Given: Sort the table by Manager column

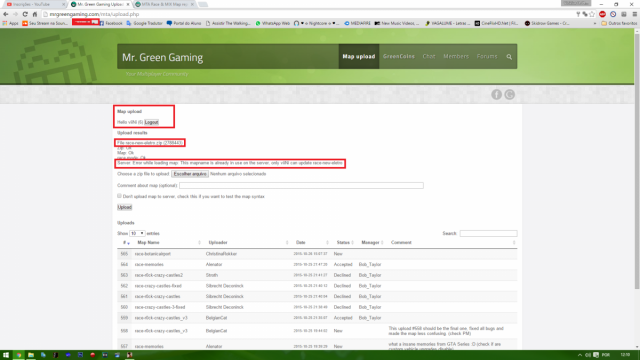Looking at the screenshot, I should pos(371,242).
